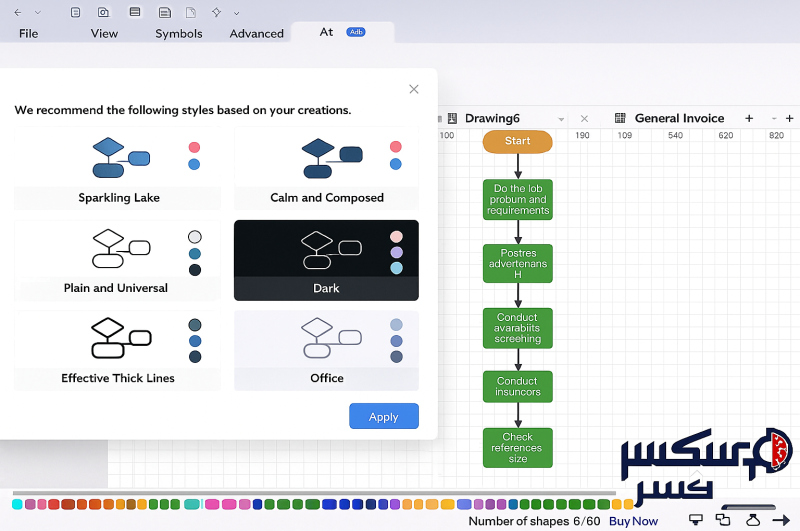Image resolution: width=800 pixels, height=531 pixels.
Task: Pick the cyan swatch in color palette
Action: pos(17,504)
